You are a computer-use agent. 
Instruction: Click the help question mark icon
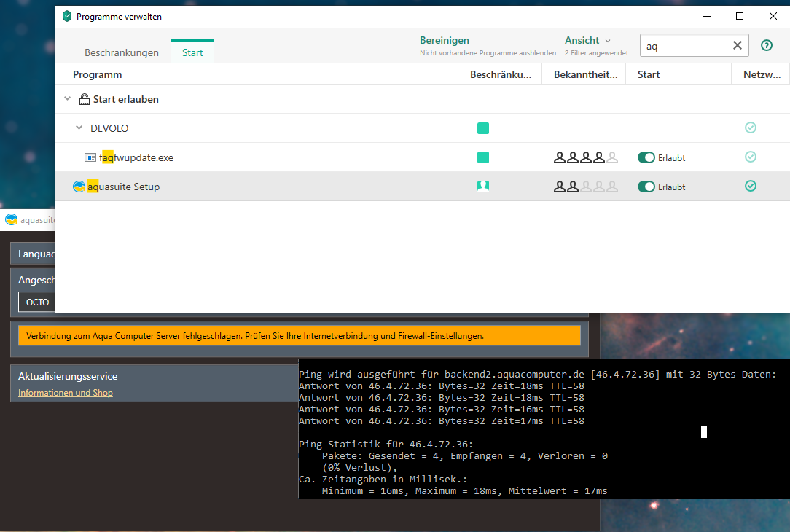tap(766, 45)
